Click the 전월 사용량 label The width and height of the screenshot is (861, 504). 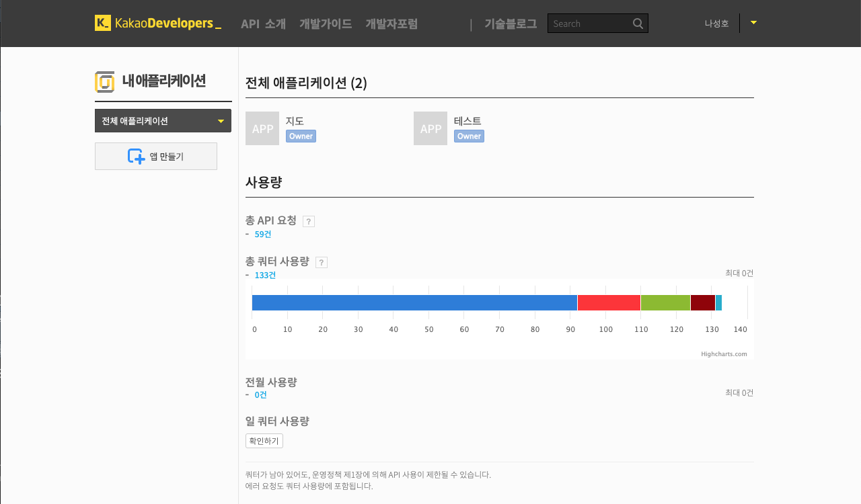(x=271, y=382)
